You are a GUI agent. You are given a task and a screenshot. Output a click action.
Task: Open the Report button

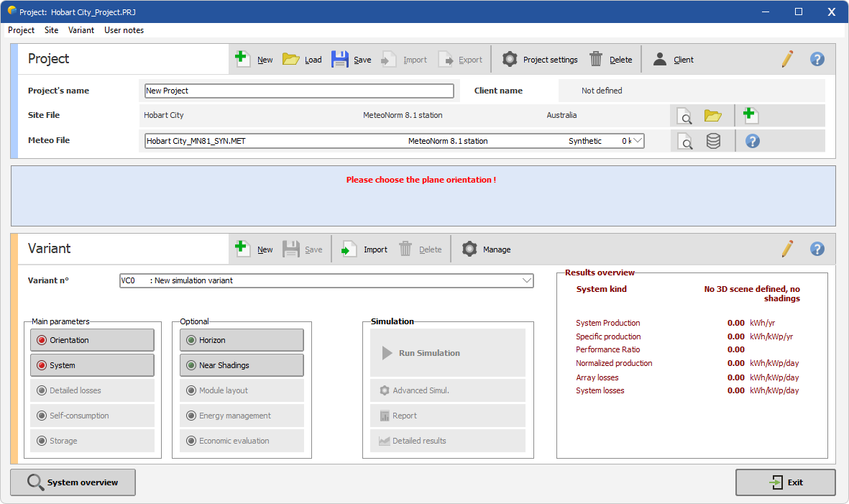[x=448, y=416]
